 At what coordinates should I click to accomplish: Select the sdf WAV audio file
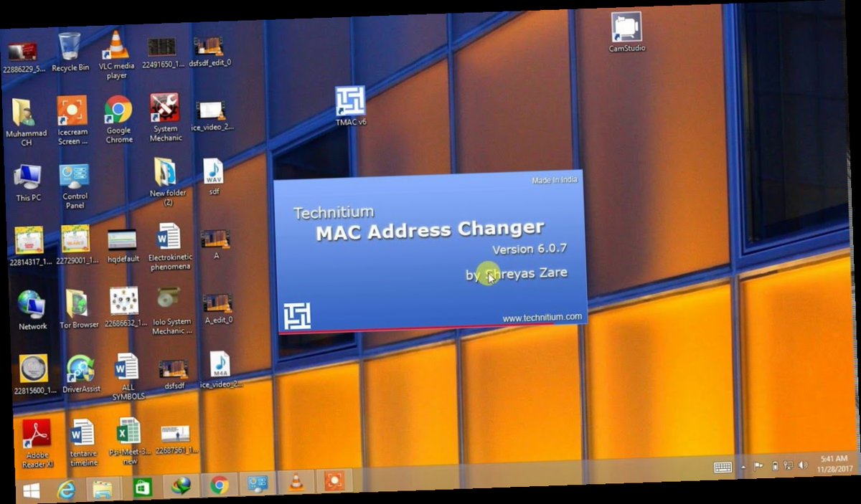pyautogui.click(x=214, y=177)
